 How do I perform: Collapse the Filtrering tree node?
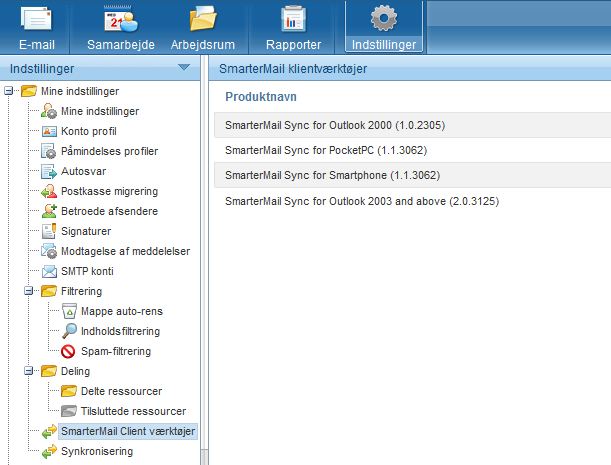tap(28, 291)
